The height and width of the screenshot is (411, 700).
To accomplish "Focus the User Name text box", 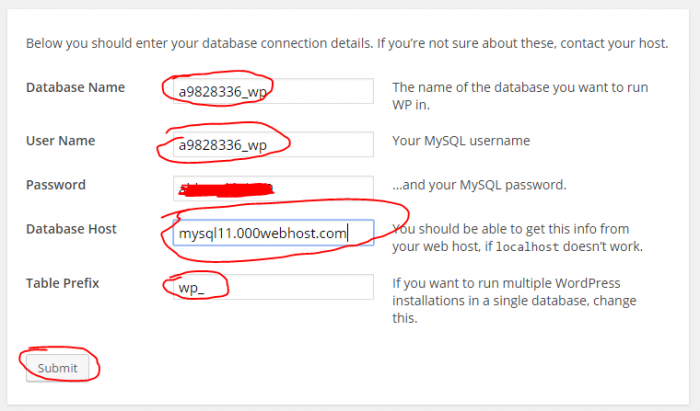I will click(268, 145).
